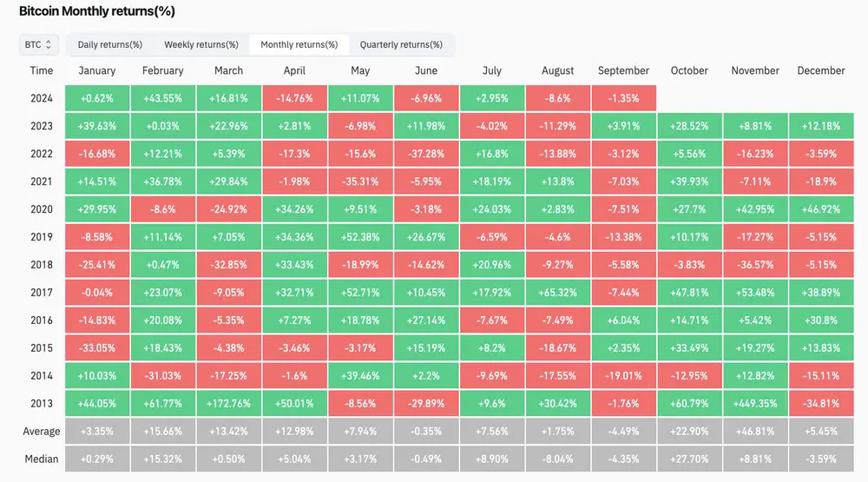Click the -35.31% May 2021 cell
This screenshot has width=868, height=482.
[360, 182]
